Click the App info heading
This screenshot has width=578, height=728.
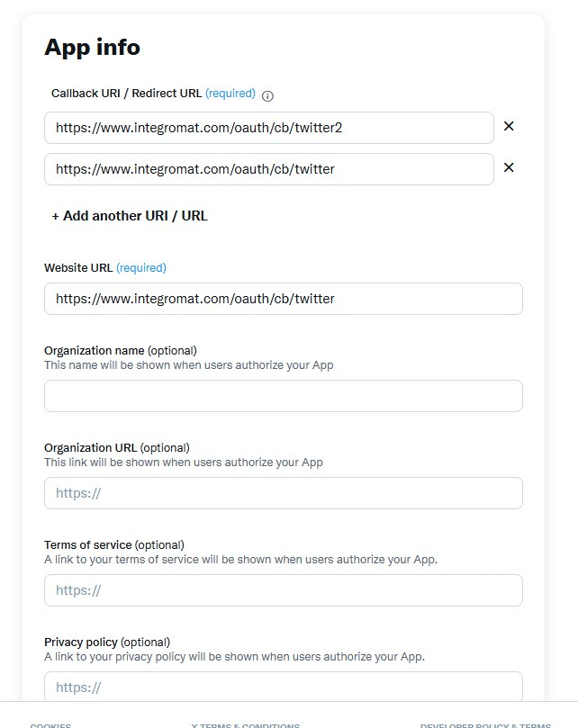point(92,47)
